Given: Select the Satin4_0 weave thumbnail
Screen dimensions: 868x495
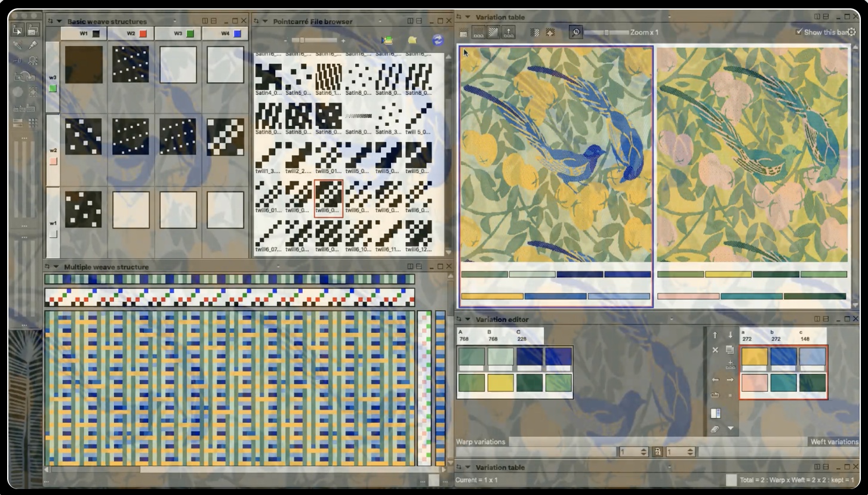Looking at the screenshot, I should pyautogui.click(x=269, y=80).
